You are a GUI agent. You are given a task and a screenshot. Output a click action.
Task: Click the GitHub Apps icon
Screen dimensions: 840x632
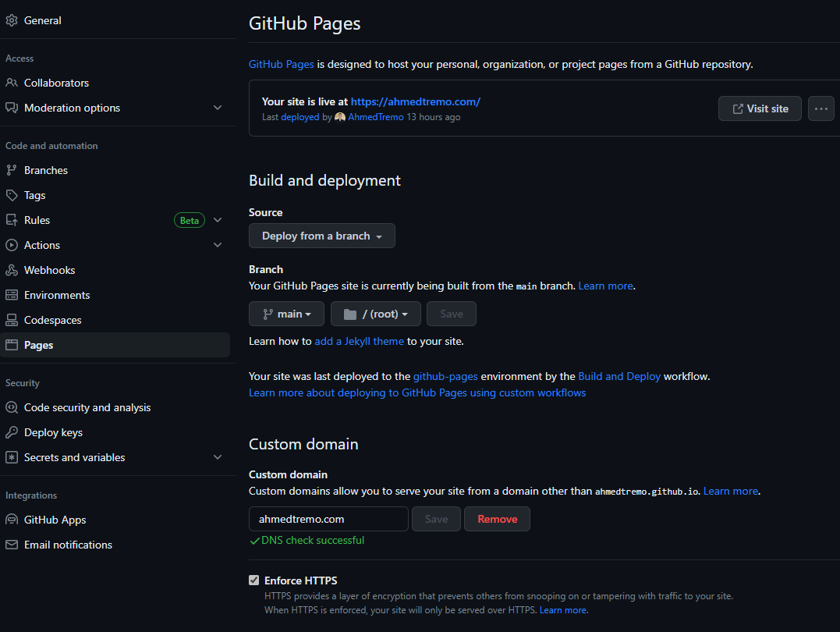[11, 520]
